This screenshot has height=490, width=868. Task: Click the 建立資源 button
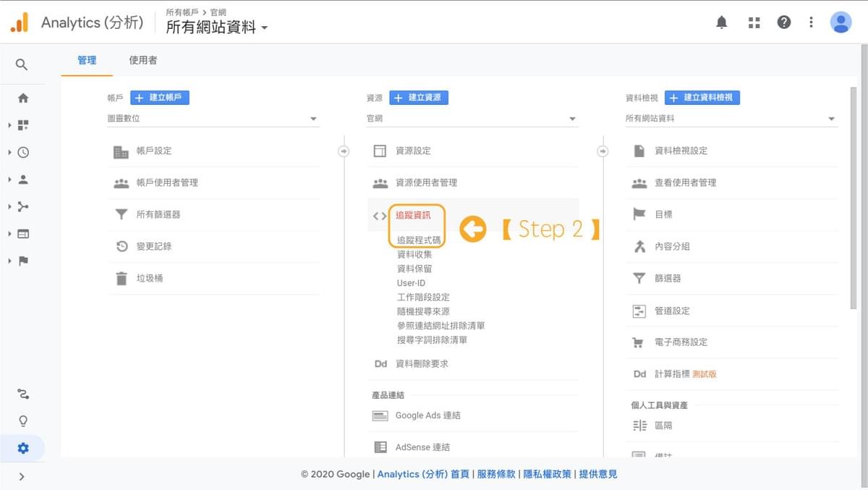(x=419, y=98)
